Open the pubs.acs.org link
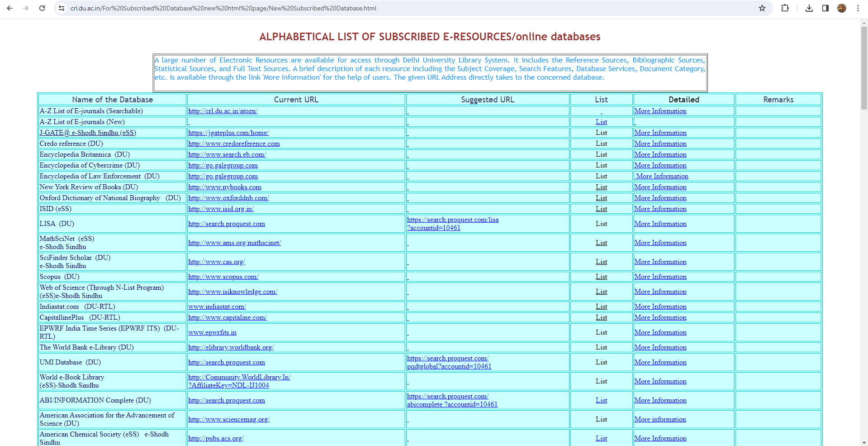Screen dimensions: 868x446 216,438
